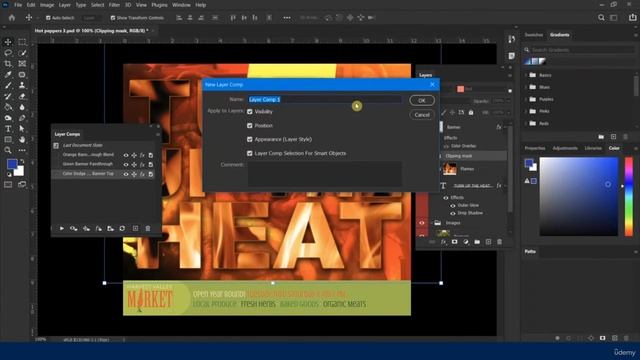Open the Search icon at top right
This screenshot has height=360, width=640.
[x=601, y=18]
